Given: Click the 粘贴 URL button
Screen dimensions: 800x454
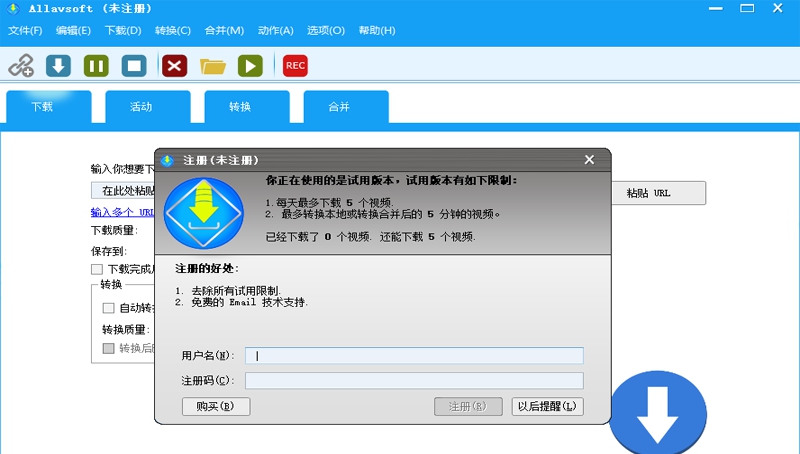Looking at the screenshot, I should point(659,193).
